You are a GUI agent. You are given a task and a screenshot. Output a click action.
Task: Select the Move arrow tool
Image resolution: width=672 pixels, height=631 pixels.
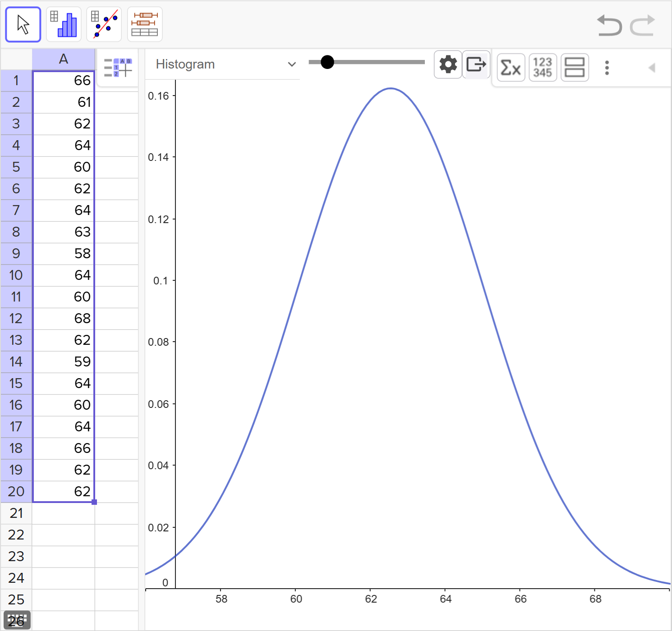click(x=23, y=24)
